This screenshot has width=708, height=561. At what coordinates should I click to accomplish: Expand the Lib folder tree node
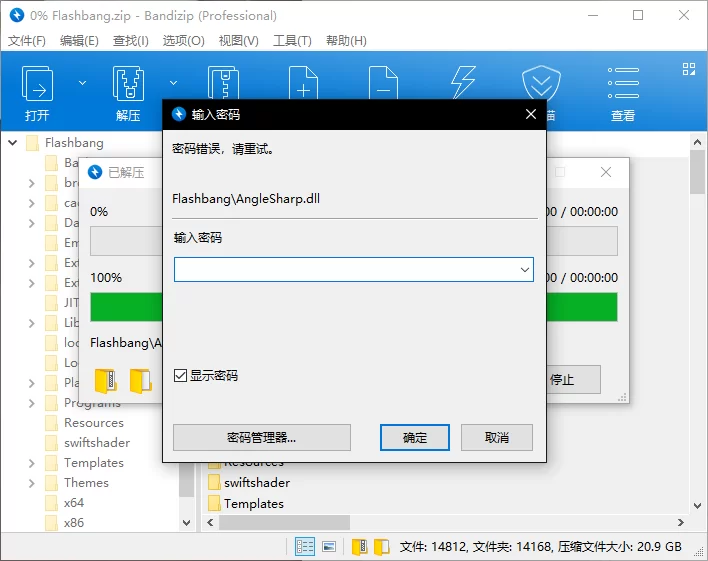31,323
